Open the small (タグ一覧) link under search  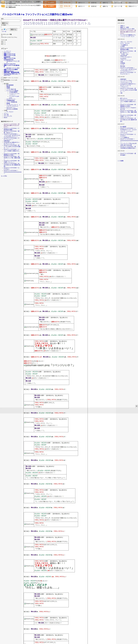[x=4, y=31]
